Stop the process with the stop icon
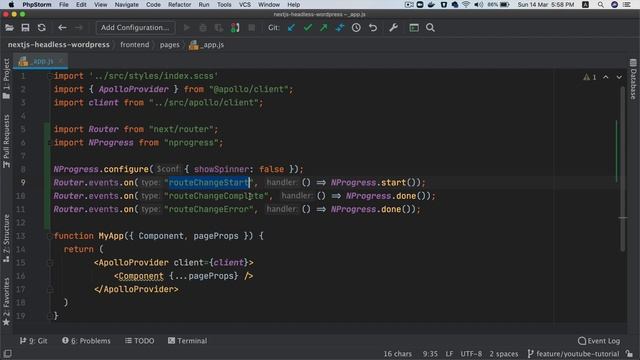This screenshot has width=640, height=360. [x=251, y=28]
